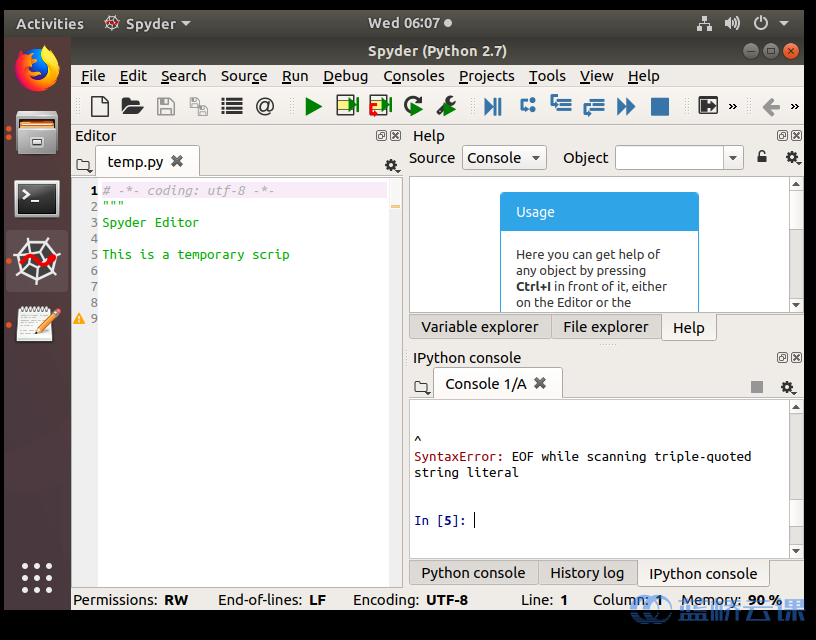Go to previous cursor position arrow
This screenshot has width=816, height=640.
(x=771, y=107)
